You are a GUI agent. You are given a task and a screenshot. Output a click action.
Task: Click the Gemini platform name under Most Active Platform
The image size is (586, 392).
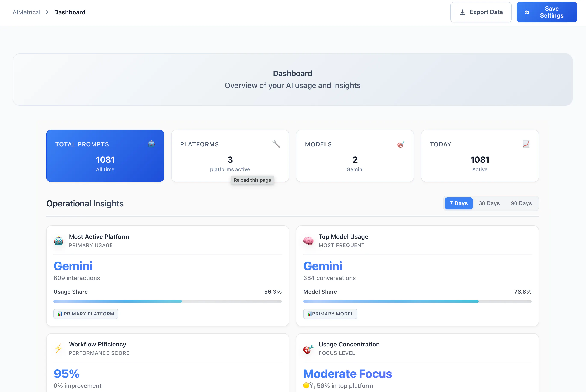(73, 266)
